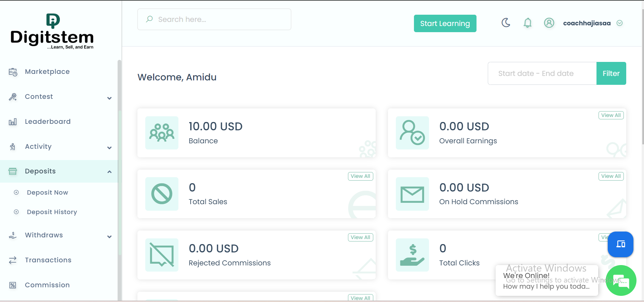Click the Leaderboard chart icon

(x=13, y=122)
